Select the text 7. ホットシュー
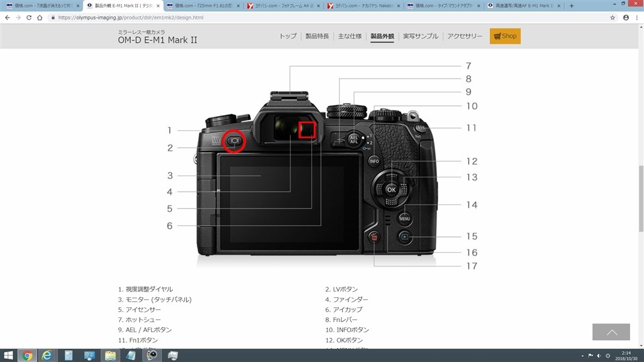This screenshot has height=362, width=644. pyautogui.click(x=139, y=320)
